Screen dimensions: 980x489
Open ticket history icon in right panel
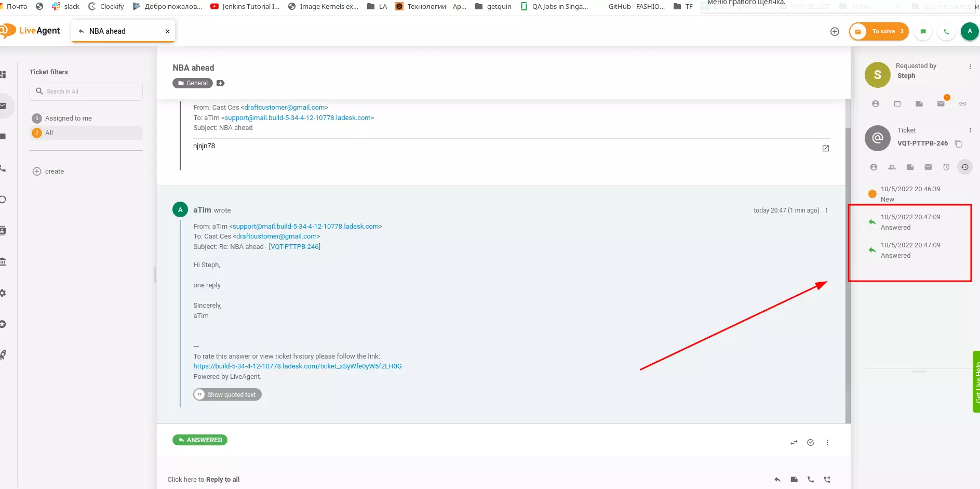964,167
